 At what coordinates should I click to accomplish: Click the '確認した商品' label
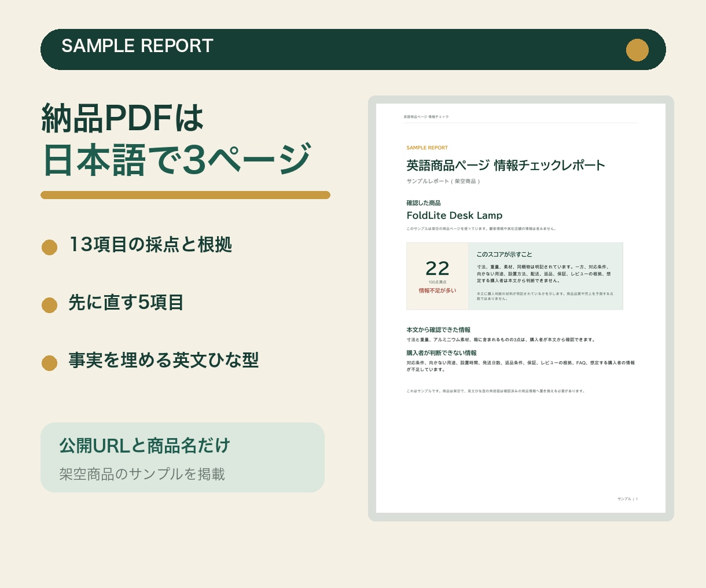[424, 203]
